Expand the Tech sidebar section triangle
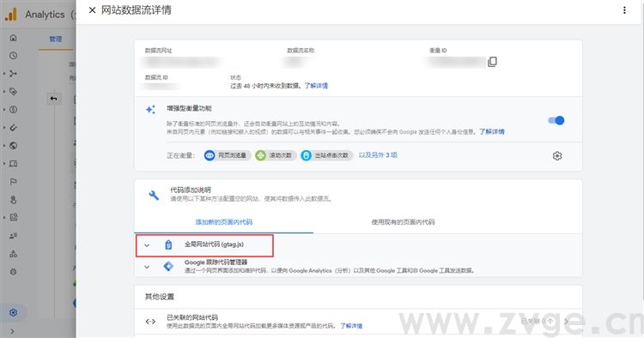The width and height of the screenshot is (644, 338). [4, 164]
